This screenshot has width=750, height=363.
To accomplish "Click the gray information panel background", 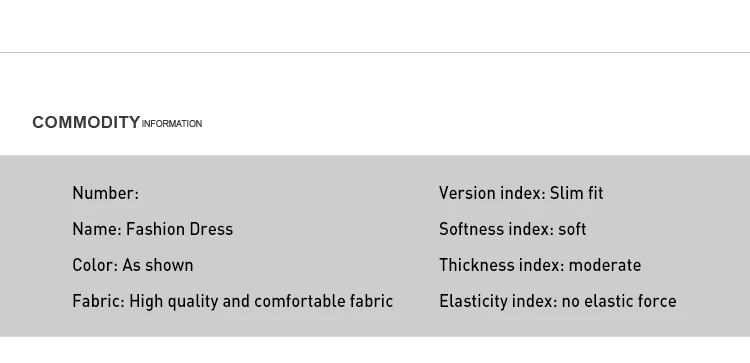I will (x=375, y=246).
